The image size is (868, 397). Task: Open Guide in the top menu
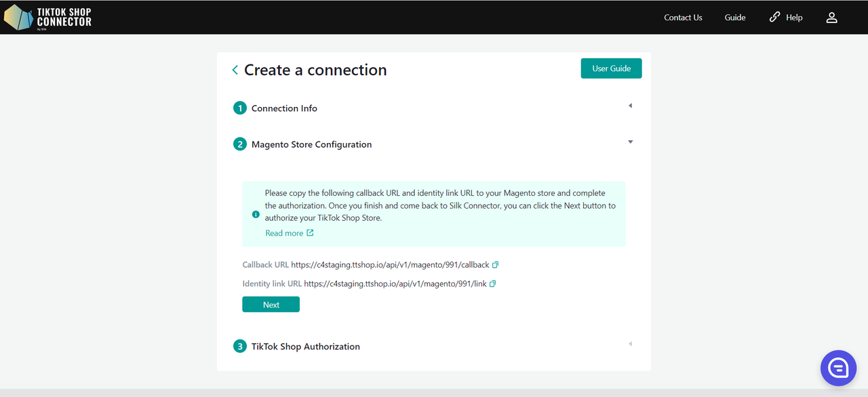tap(734, 18)
